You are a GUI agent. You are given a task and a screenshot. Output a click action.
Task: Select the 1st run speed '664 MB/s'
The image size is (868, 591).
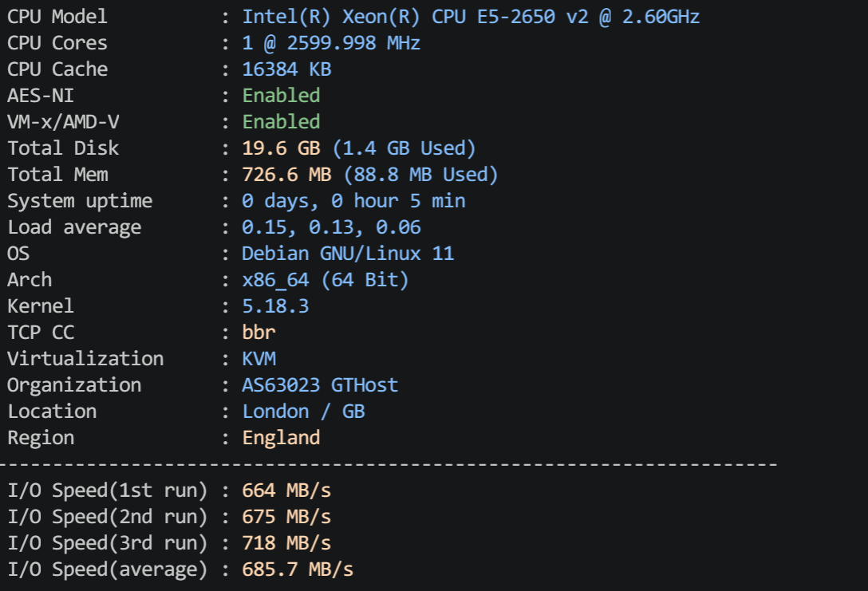point(286,491)
